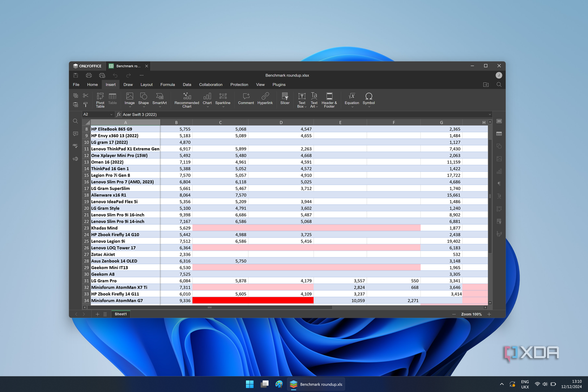The height and width of the screenshot is (392, 588).
Task: Undo the last action
Action: [x=115, y=75]
